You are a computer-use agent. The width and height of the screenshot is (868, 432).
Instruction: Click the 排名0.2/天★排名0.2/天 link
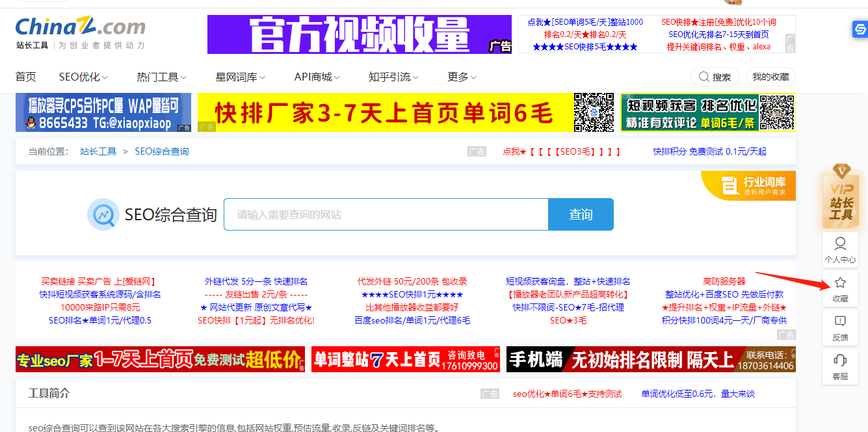(x=585, y=34)
